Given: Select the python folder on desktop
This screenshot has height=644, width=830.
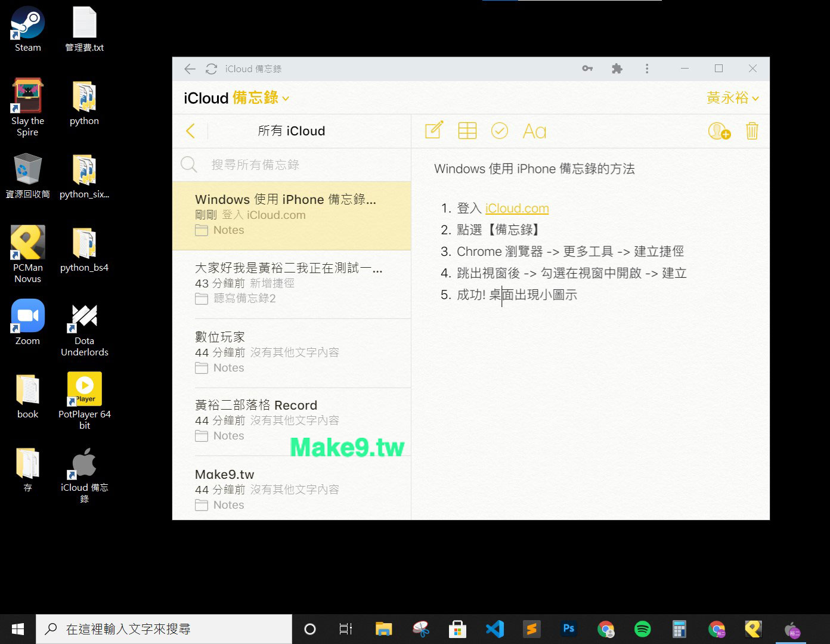Looking at the screenshot, I should (85, 103).
